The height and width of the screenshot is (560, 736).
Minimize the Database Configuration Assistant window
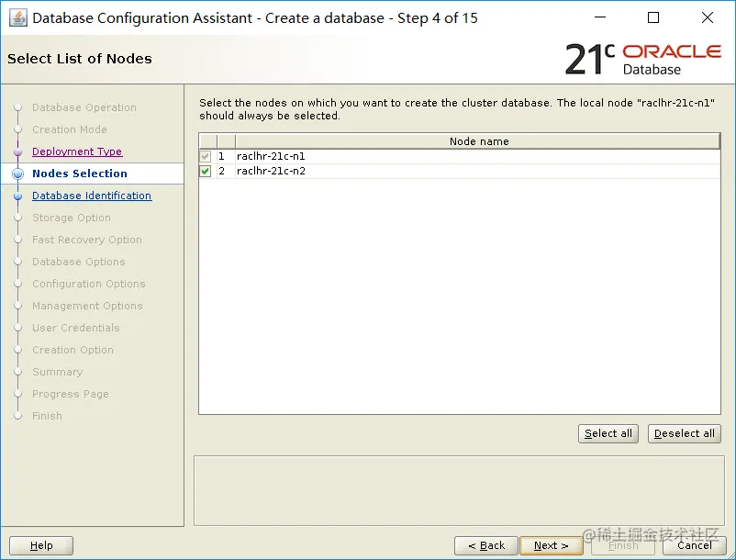600,17
